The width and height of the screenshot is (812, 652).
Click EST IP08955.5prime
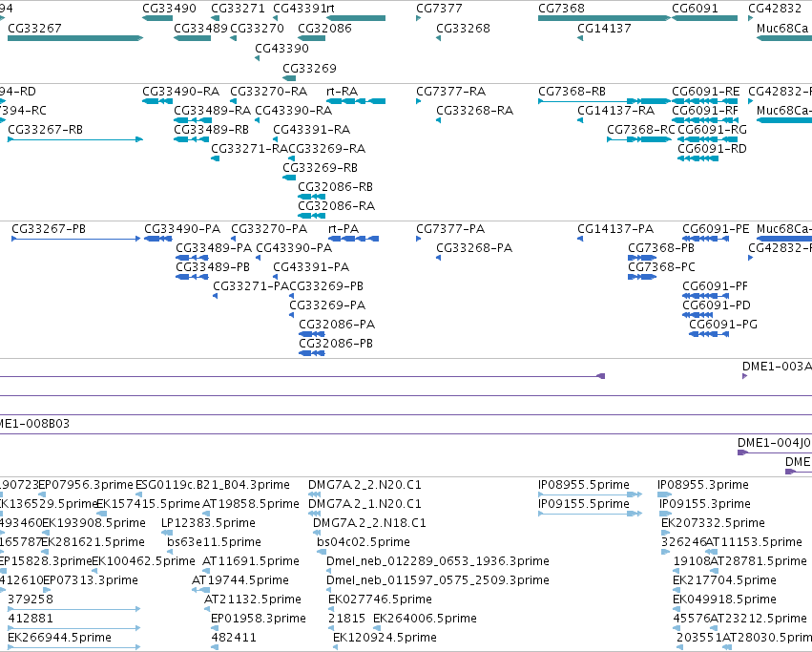[584, 485]
